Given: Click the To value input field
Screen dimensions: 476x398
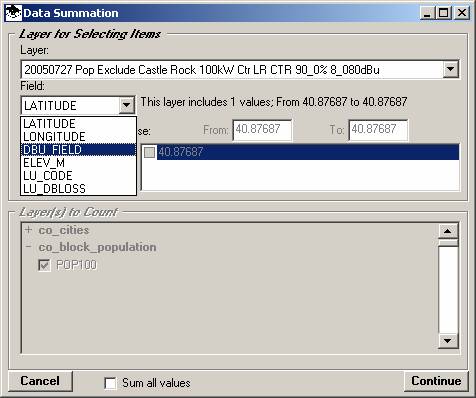Looking at the screenshot, I should (378, 130).
